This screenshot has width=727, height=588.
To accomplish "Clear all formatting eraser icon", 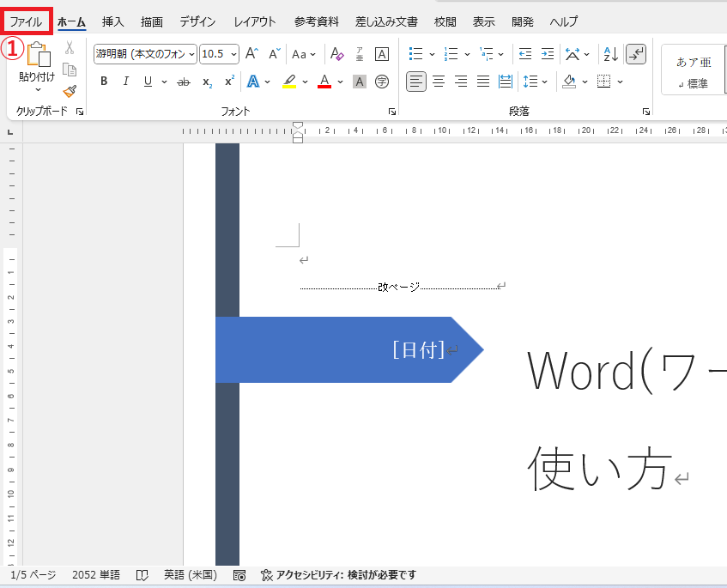I will pos(337,54).
